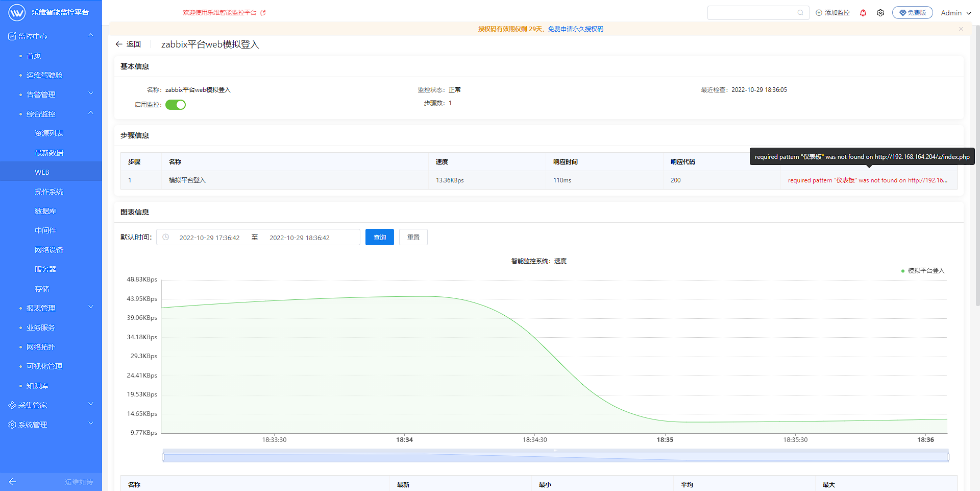The image size is (980, 491).
Task: Click the 监控中心 section icon
Action: 12,36
